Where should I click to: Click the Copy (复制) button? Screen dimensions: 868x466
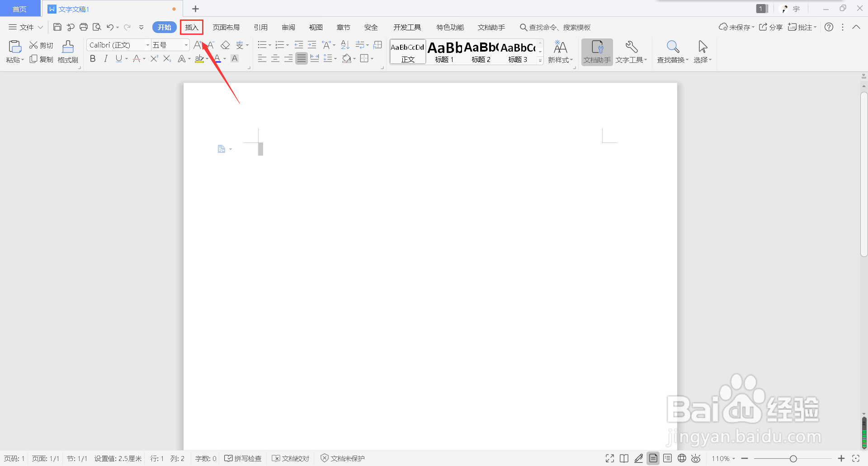tap(41, 59)
